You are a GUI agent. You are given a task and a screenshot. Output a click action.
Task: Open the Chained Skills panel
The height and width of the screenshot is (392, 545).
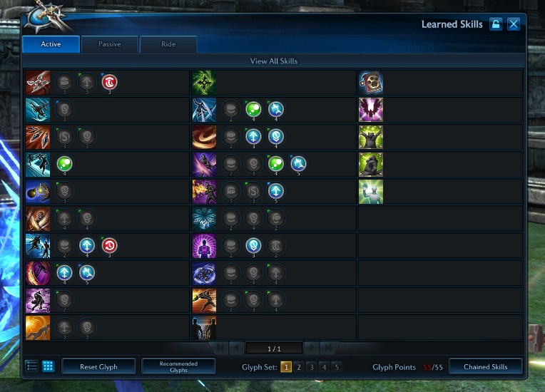(486, 366)
